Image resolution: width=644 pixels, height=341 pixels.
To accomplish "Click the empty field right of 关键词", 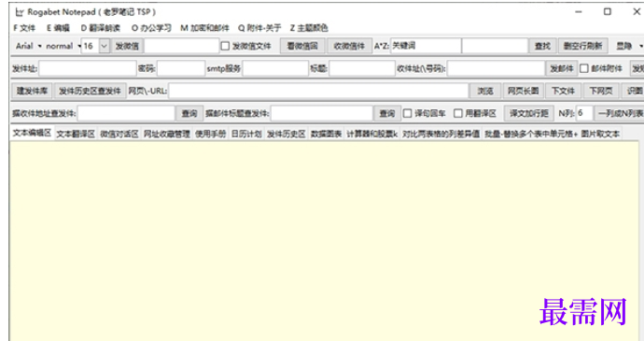I will [x=495, y=46].
